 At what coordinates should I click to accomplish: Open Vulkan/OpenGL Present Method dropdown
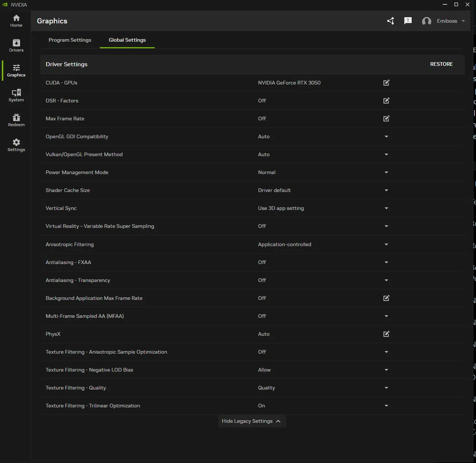(x=386, y=154)
